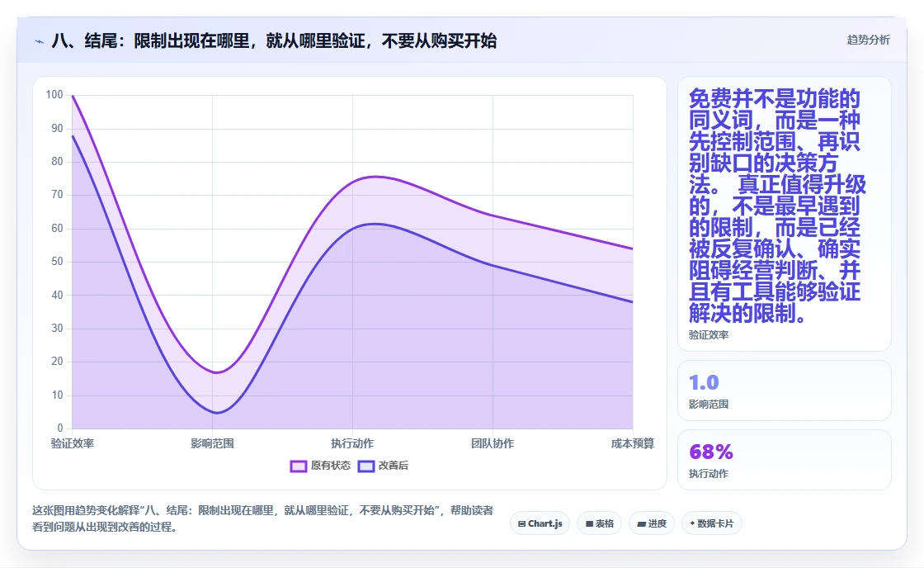
Task: Click the 改善后 line lowest point above 影响范围
Action: click(x=216, y=413)
